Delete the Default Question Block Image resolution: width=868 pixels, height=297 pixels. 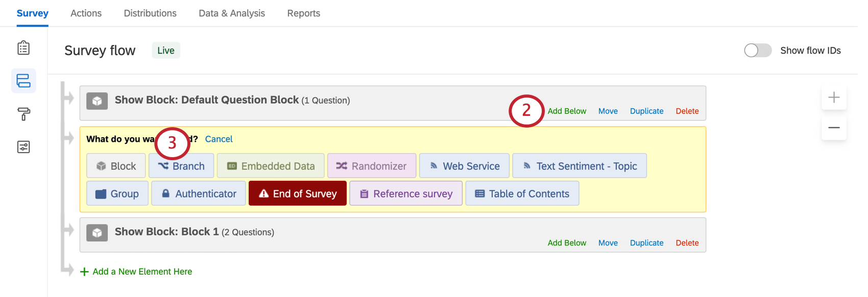click(x=687, y=111)
